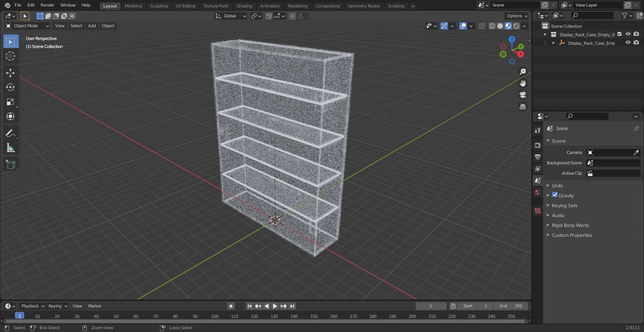Switch to the Modeling workspace tab
Image resolution: width=644 pixels, height=332 pixels.
(x=133, y=6)
